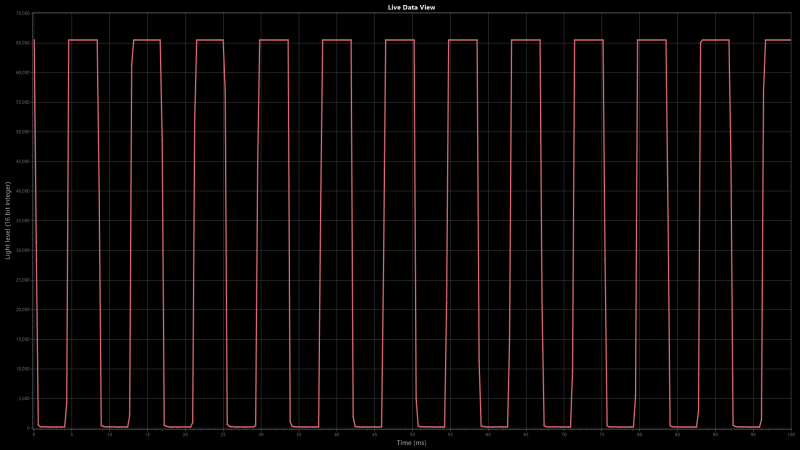Click the pulse plateau just after 75 ms
The width and height of the screenshot is (800, 450).
tap(652, 40)
